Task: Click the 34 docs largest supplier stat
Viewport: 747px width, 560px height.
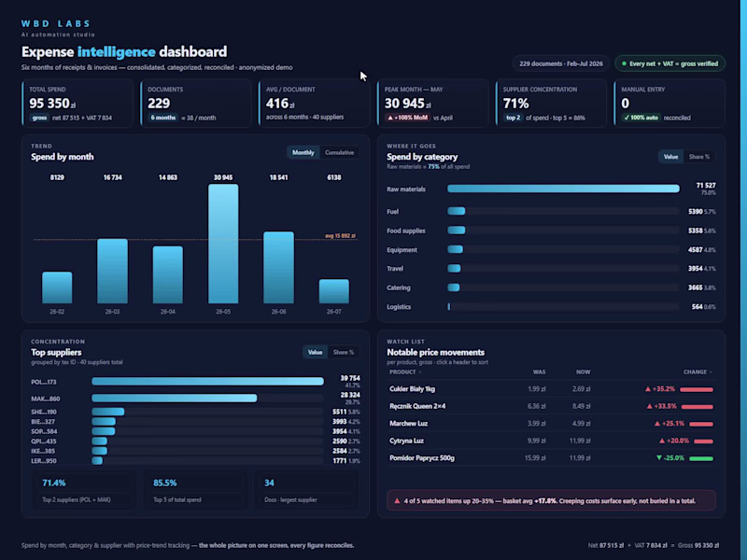Action: click(x=307, y=491)
